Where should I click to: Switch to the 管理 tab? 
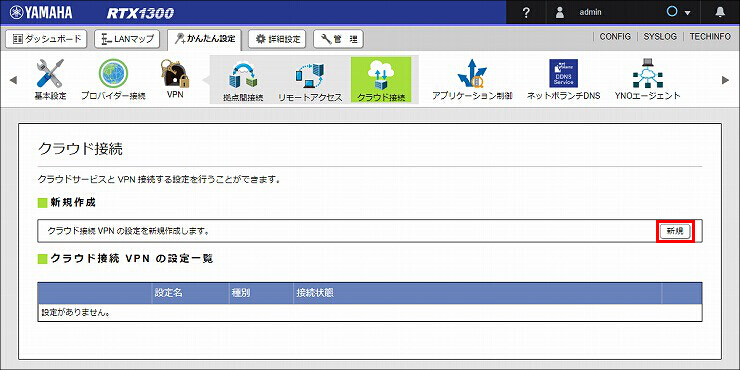(x=338, y=39)
